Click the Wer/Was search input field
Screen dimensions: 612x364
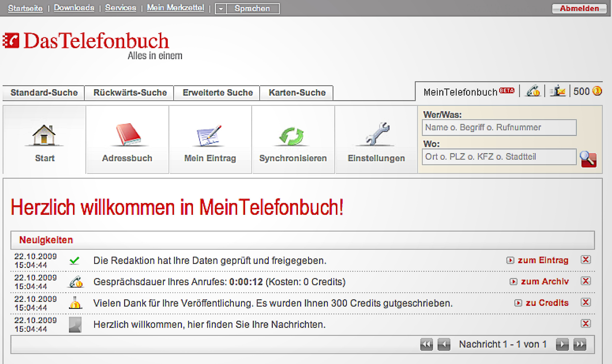pyautogui.click(x=499, y=128)
